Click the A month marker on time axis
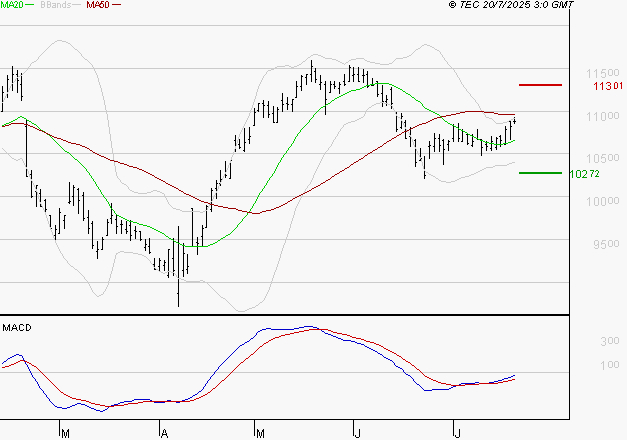This screenshot has width=627, height=440. point(164,433)
